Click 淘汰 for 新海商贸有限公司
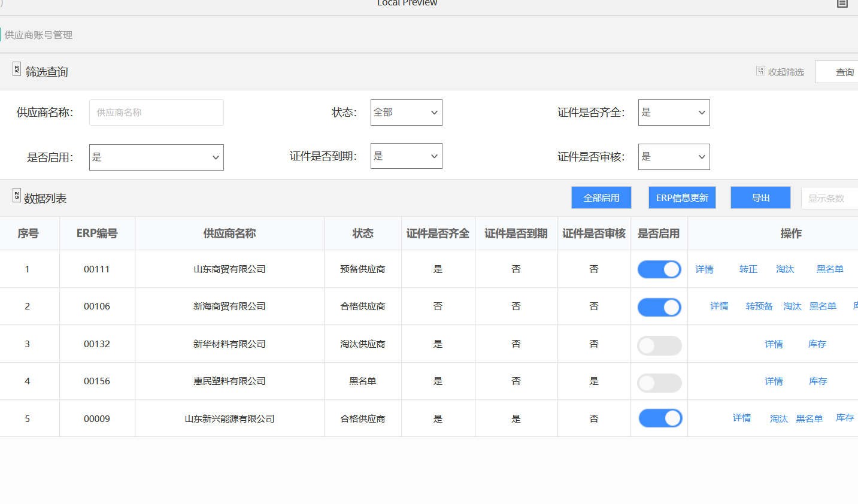 click(x=792, y=306)
